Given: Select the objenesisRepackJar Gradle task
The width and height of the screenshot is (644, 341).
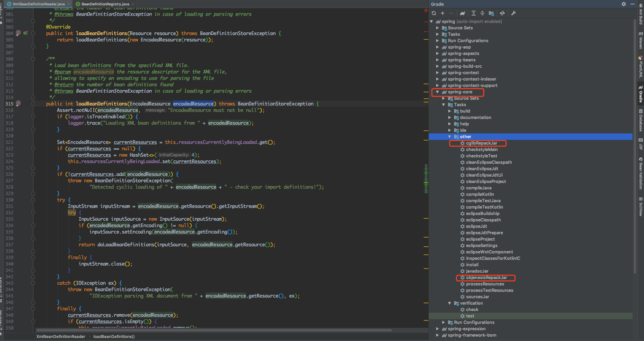Looking at the screenshot, I should tap(486, 278).
